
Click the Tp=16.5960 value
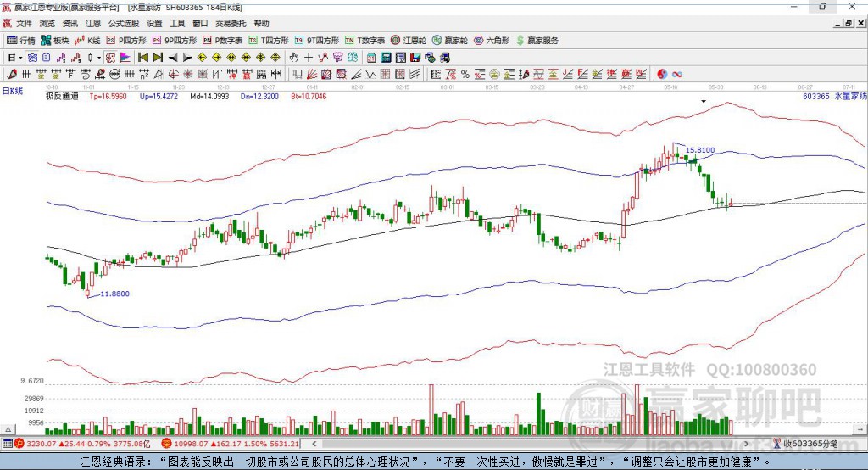pos(108,96)
